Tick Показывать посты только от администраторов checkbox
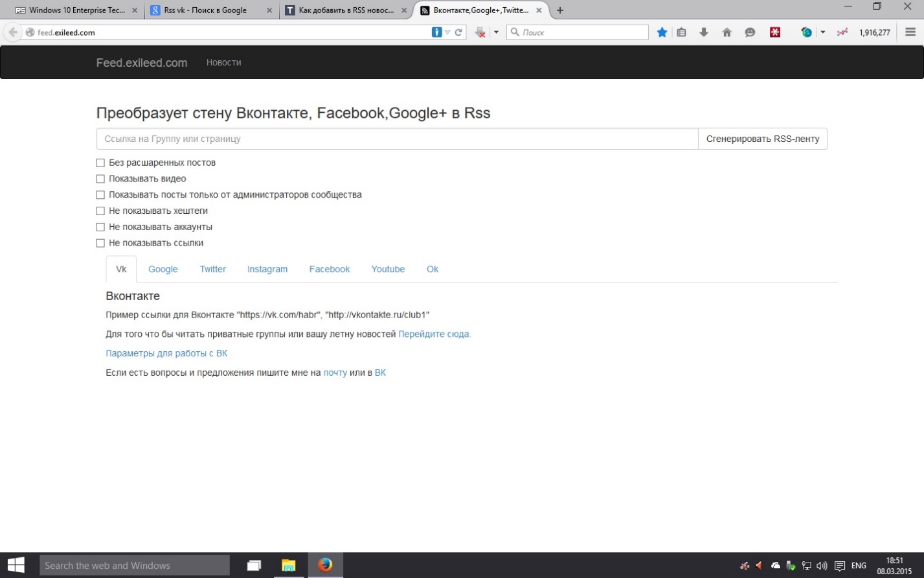The image size is (924, 578). click(x=100, y=195)
